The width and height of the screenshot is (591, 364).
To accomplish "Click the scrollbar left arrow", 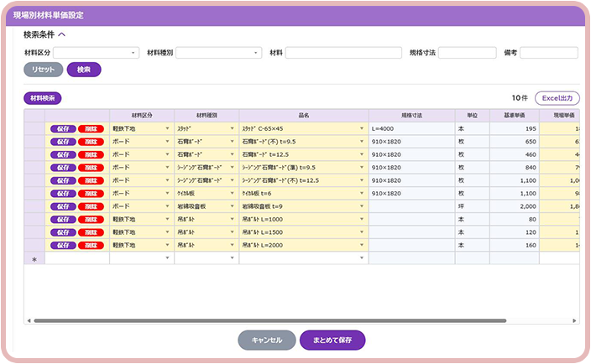I will tap(29, 320).
